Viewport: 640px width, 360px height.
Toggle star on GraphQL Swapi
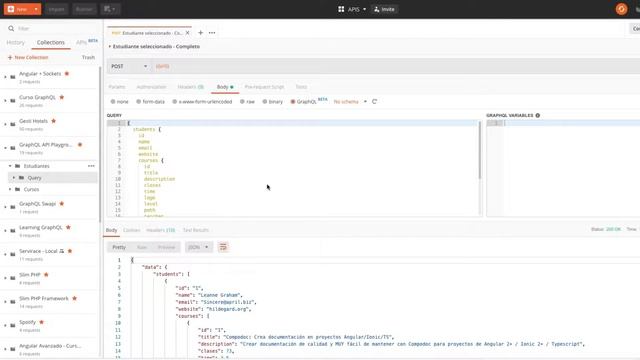(x=62, y=204)
